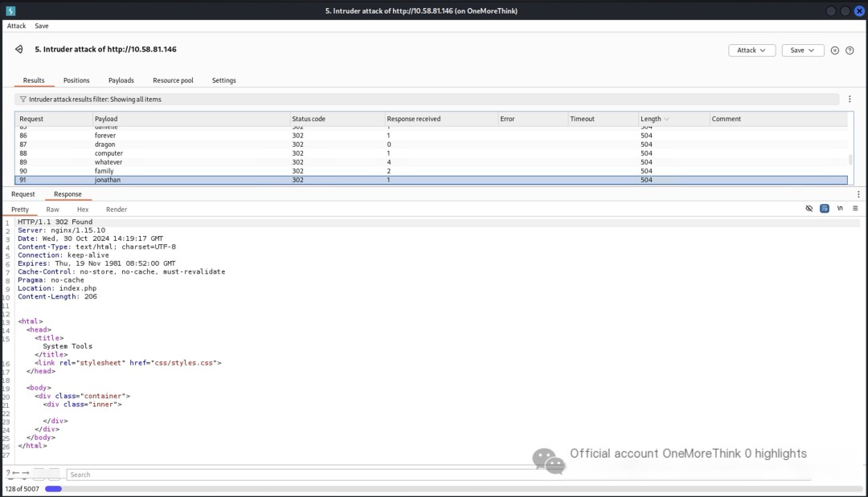Switch to the Settings tab

point(223,80)
